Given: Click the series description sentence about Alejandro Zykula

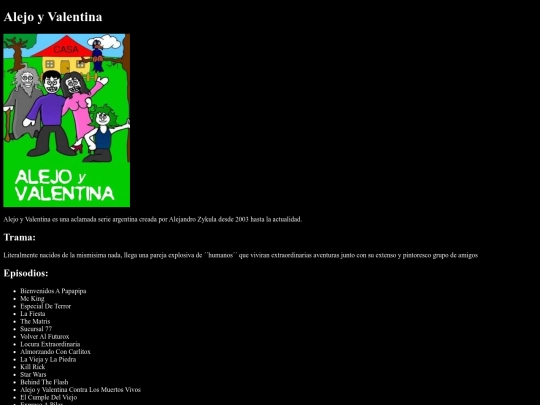Looking at the screenshot, I should click(x=153, y=219).
